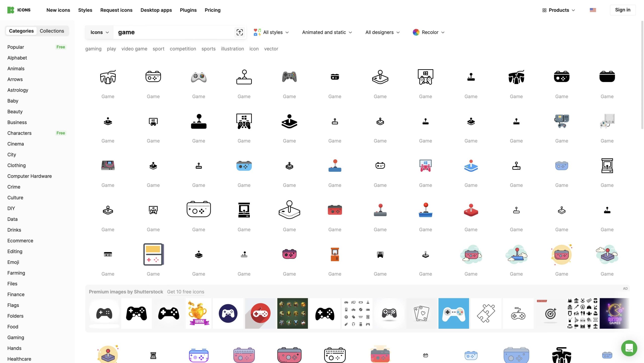Image resolution: width=644 pixels, height=363 pixels.
Task: Click the neon Retro Games thumbnail
Action: [614, 313]
